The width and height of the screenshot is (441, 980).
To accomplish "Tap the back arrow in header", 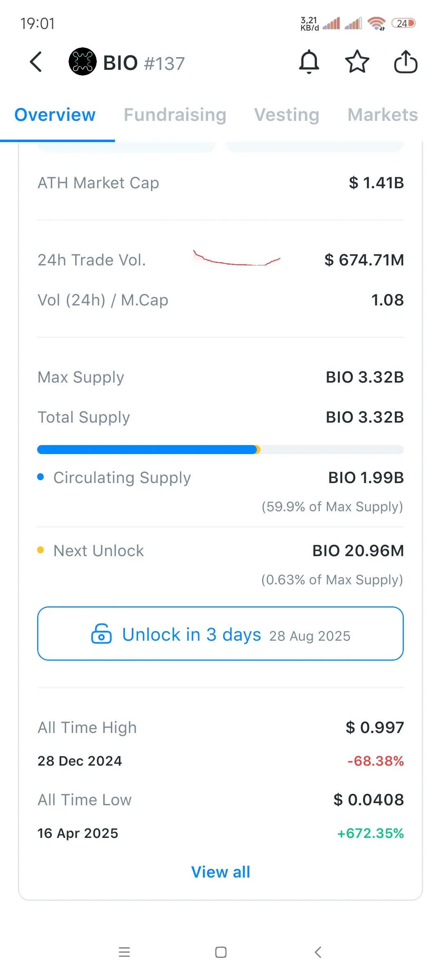I will point(36,62).
